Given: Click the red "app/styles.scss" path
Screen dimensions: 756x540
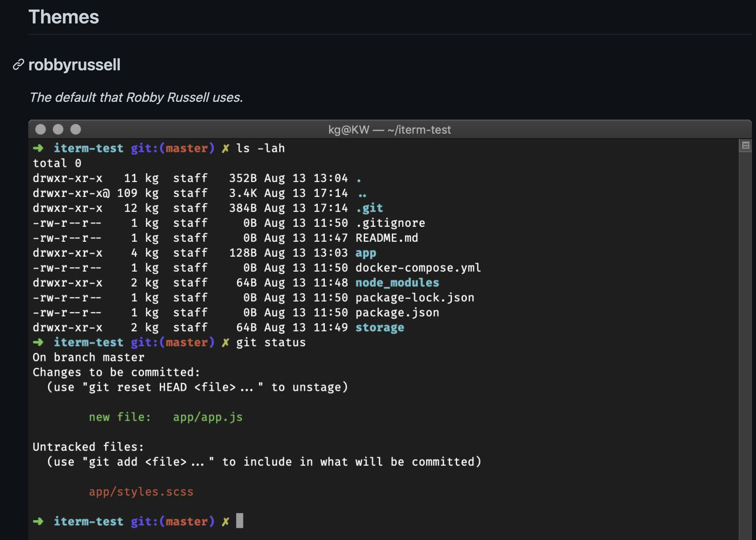Looking at the screenshot, I should click(141, 492).
